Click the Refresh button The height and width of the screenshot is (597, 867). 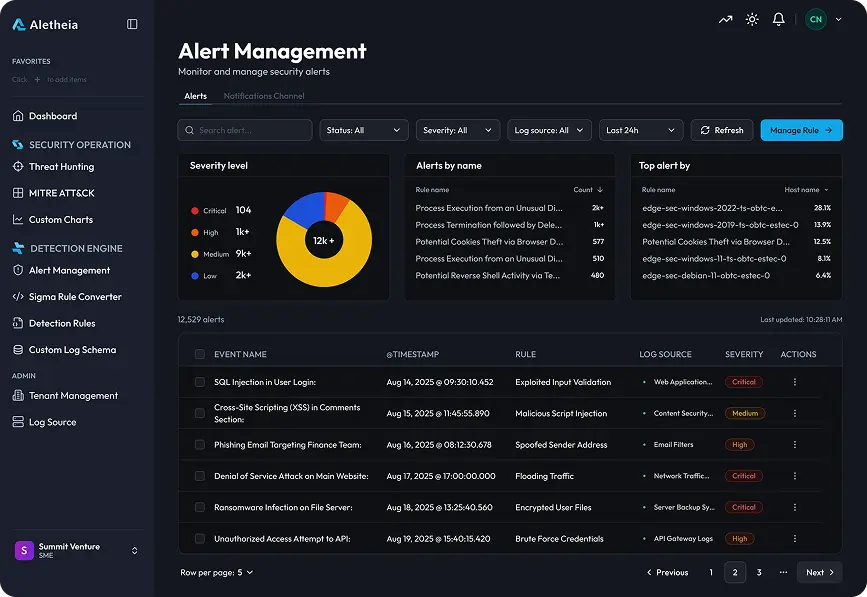pos(722,130)
